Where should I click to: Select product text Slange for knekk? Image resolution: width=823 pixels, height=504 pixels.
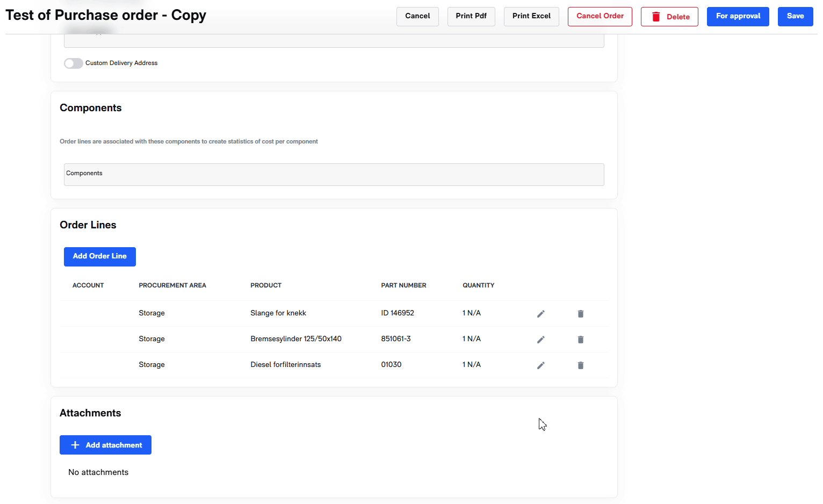[x=278, y=313]
